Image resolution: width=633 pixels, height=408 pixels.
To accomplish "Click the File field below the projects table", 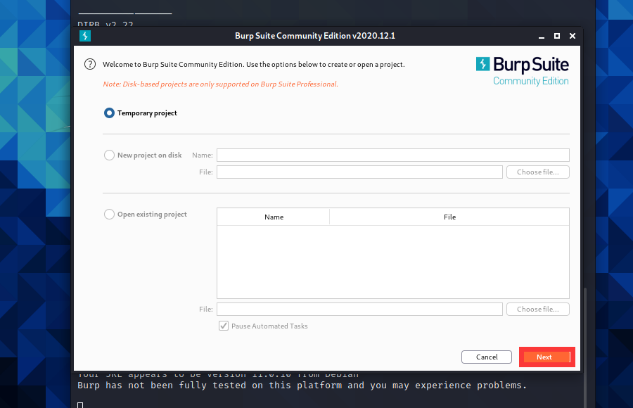I will pos(359,309).
